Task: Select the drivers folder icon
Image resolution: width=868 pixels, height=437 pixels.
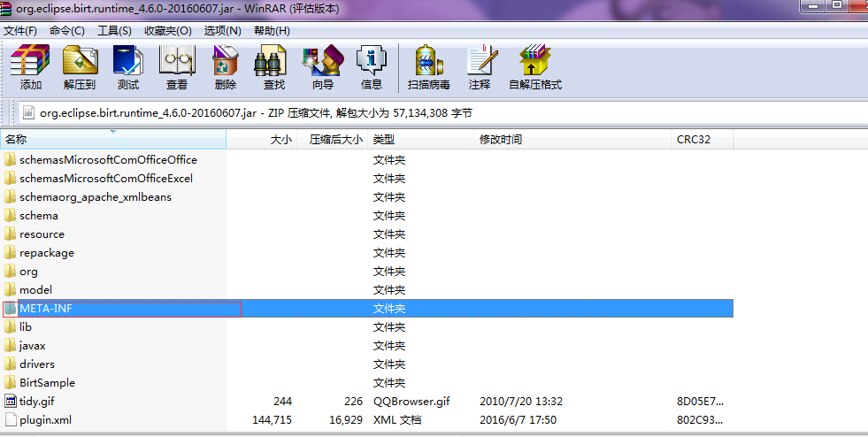Action: 10,364
